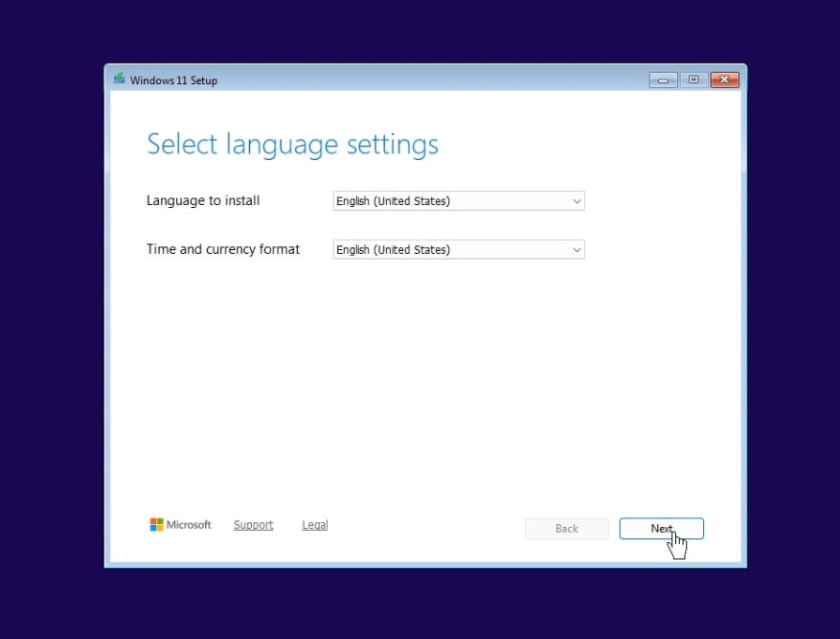Click the Back button

click(567, 528)
